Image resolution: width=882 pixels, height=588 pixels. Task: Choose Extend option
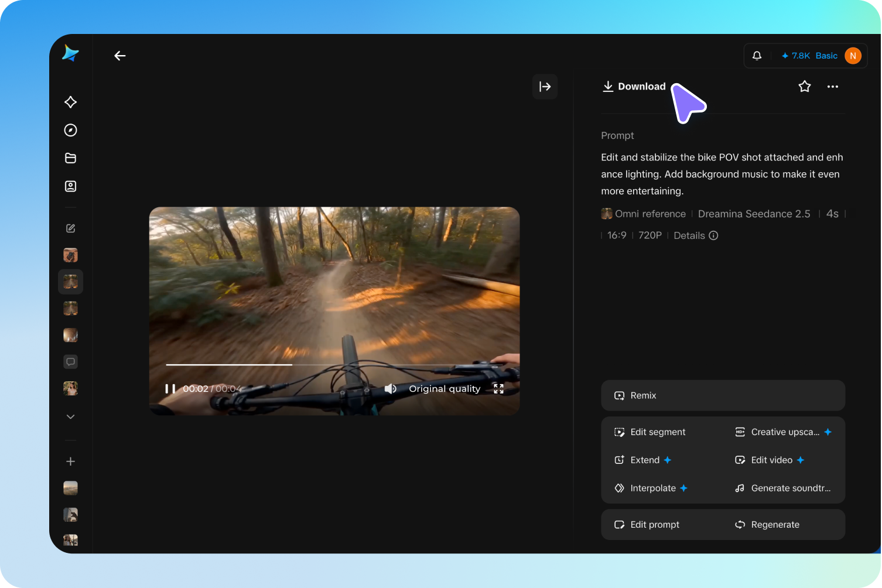(x=642, y=460)
